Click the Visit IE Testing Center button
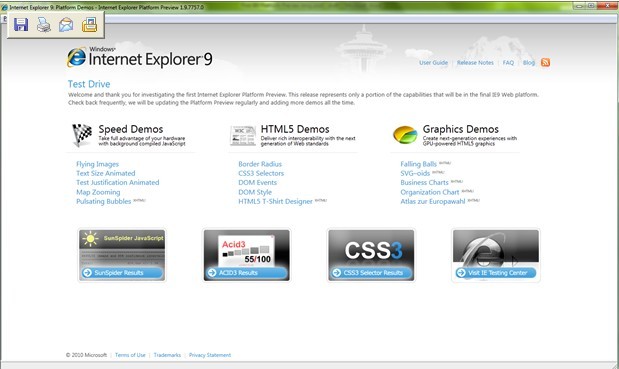This screenshot has width=619, height=369. point(496,273)
